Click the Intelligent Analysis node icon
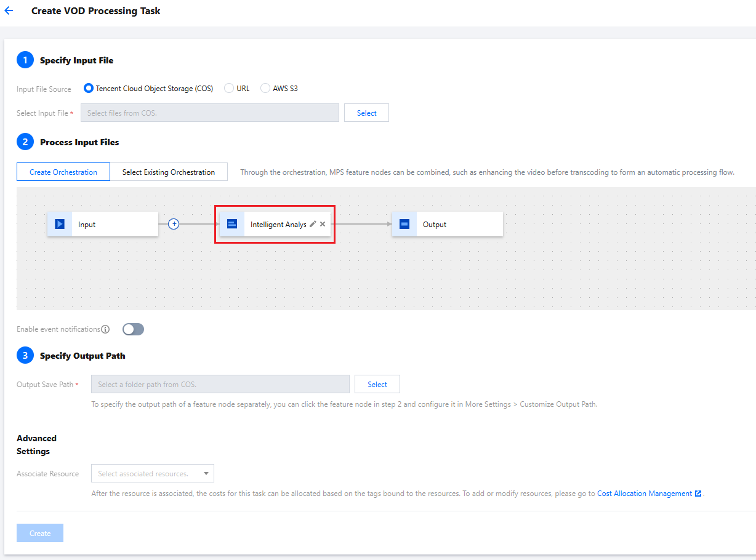756x560 pixels. (x=232, y=224)
